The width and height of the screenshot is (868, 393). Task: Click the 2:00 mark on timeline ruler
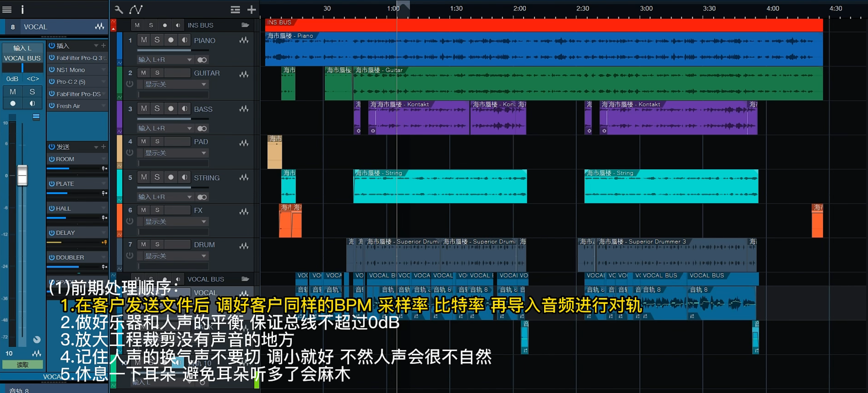tap(519, 9)
